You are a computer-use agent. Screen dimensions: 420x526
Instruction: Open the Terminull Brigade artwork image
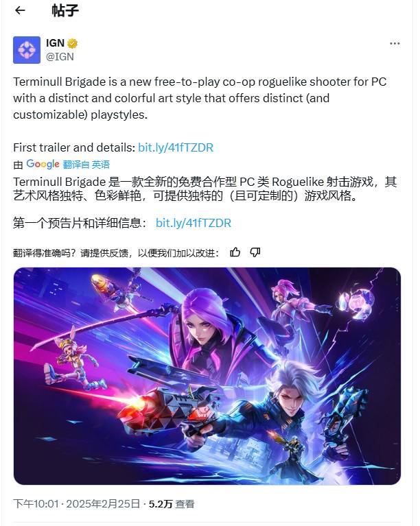(207, 376)
